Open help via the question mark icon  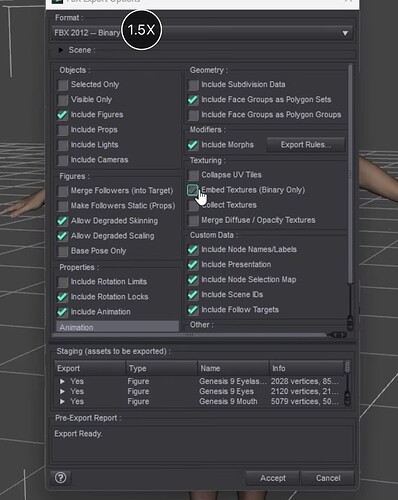60,478
